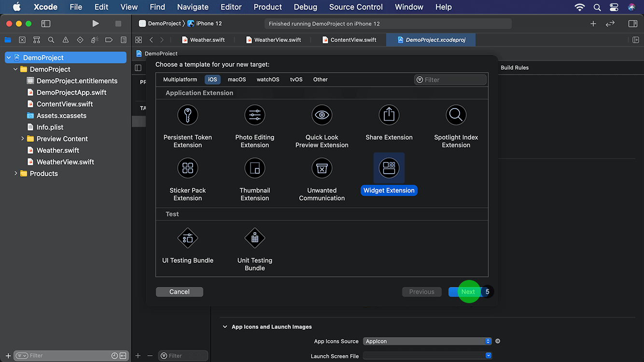
Task: Show the Project navigator folder icon
Action: [8, 40]
